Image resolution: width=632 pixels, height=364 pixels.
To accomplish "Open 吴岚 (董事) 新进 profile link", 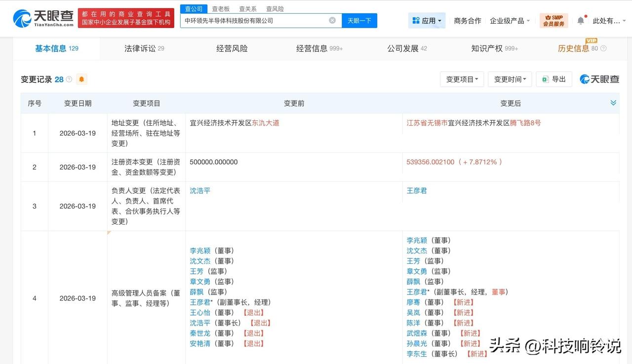I will pyautogui.click(x=413, y=313).
